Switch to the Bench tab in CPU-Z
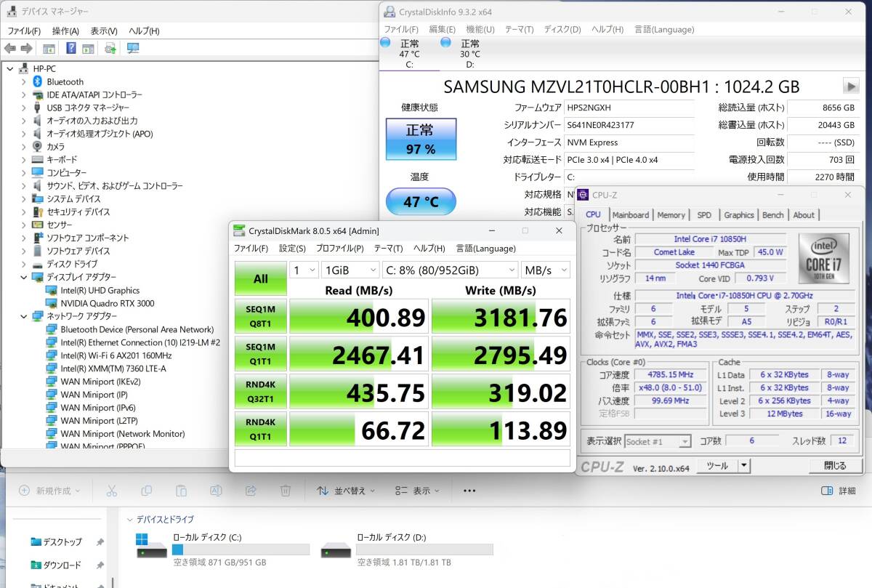The height and width of the screenshot is (588, 872). click(773, 214)
